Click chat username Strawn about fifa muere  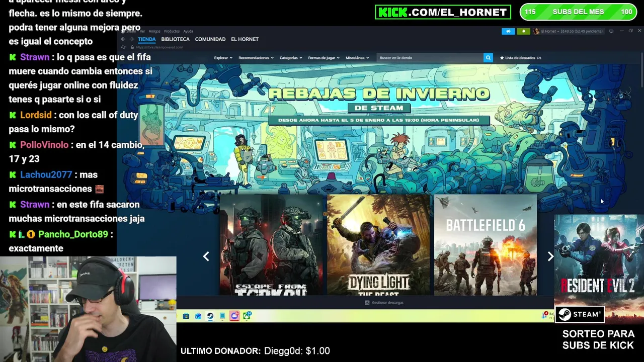click(x=35, y=57)
